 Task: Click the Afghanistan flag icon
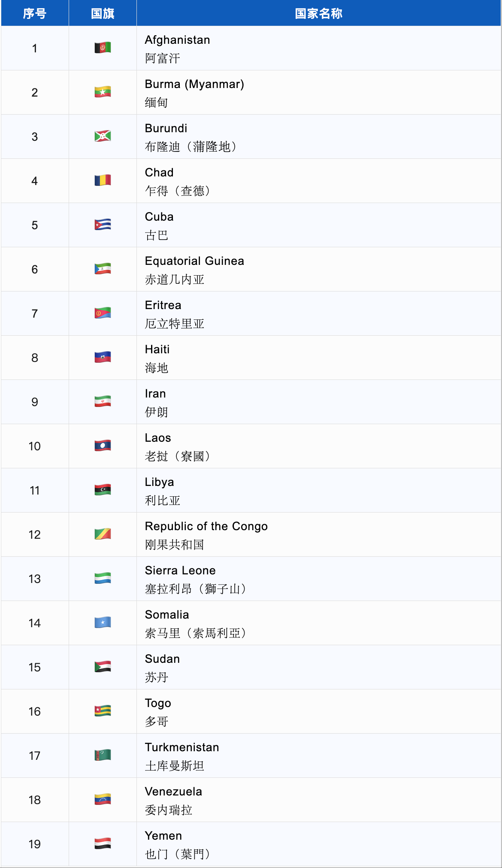pos(103,48)
